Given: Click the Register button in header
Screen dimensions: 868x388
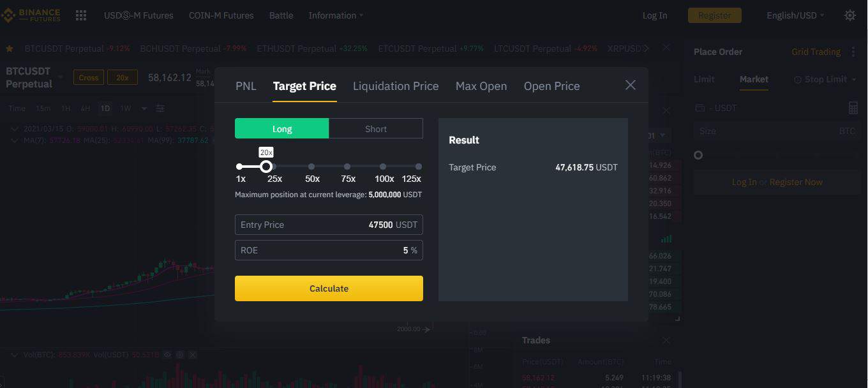Looking at the screenshot, I should point(715,15).
